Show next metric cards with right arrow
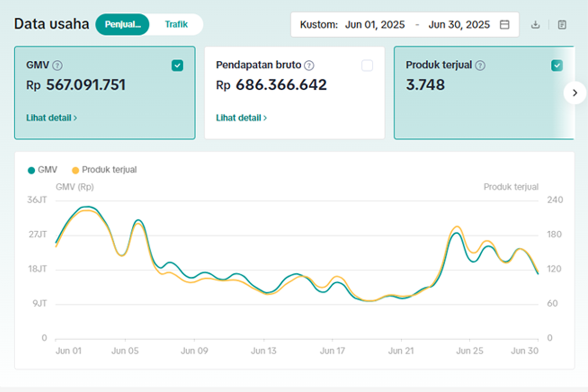This screenshot has width=588, height=392. pos(575,93)
